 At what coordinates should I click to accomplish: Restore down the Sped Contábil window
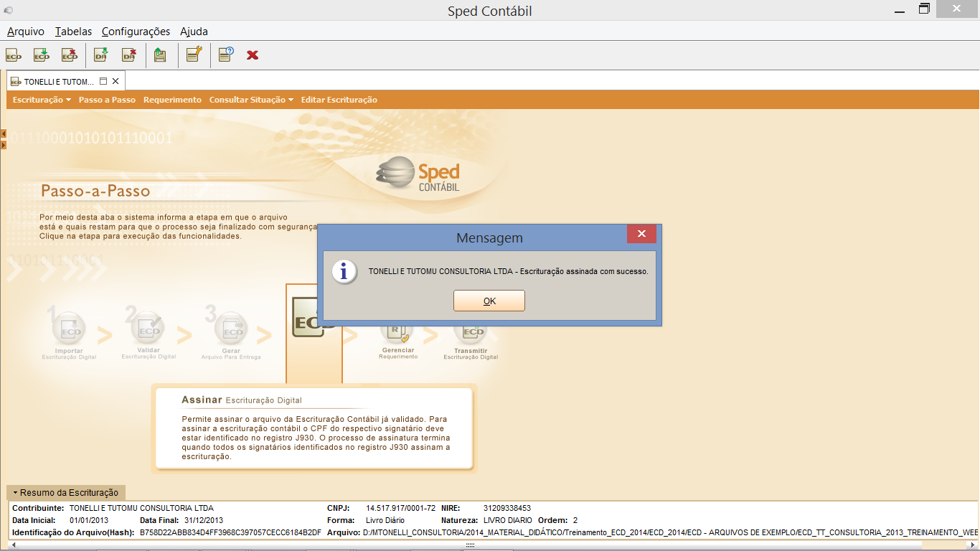pyautogui.click(x=925, y=9)
